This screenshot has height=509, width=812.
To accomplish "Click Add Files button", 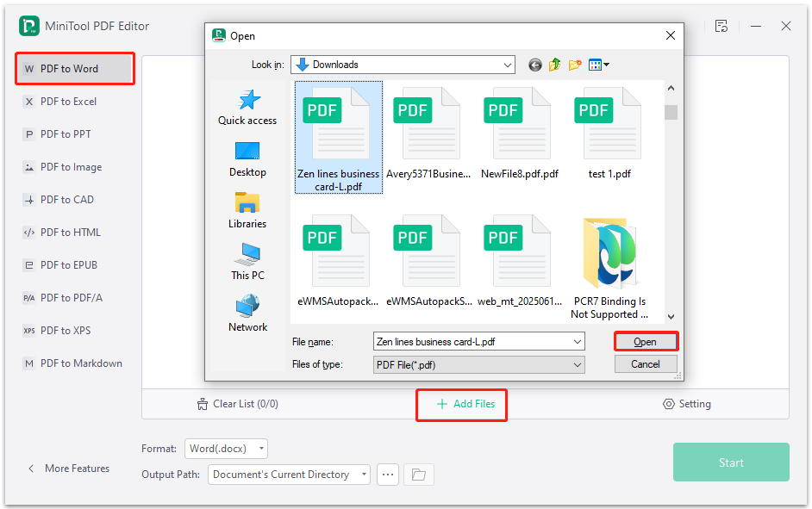I will click(466, 404).
